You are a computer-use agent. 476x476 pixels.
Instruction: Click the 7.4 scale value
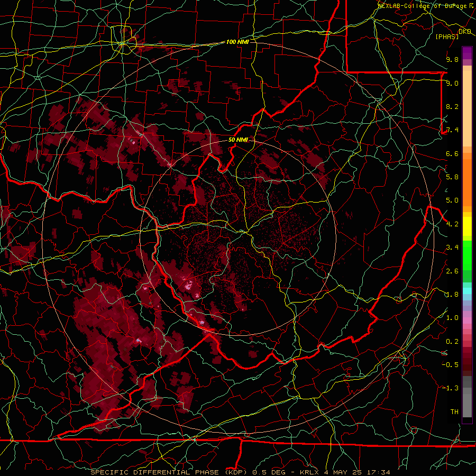(x=452, y=130)
